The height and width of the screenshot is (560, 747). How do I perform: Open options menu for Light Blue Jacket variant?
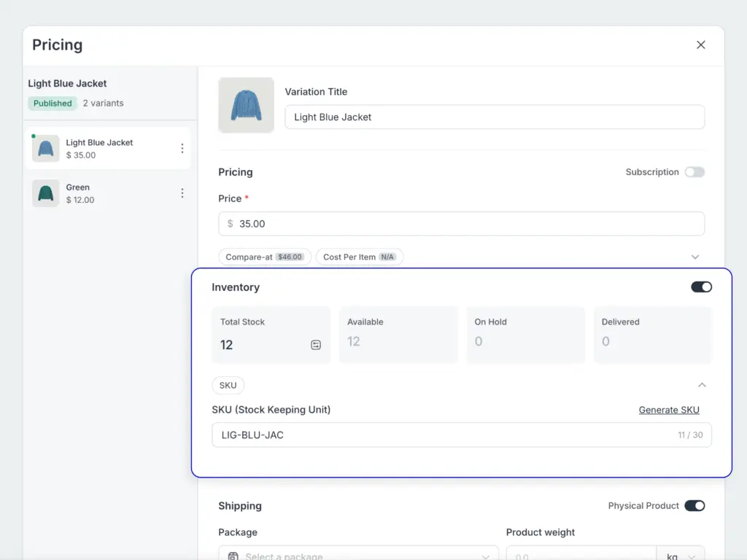pos(182,149)
